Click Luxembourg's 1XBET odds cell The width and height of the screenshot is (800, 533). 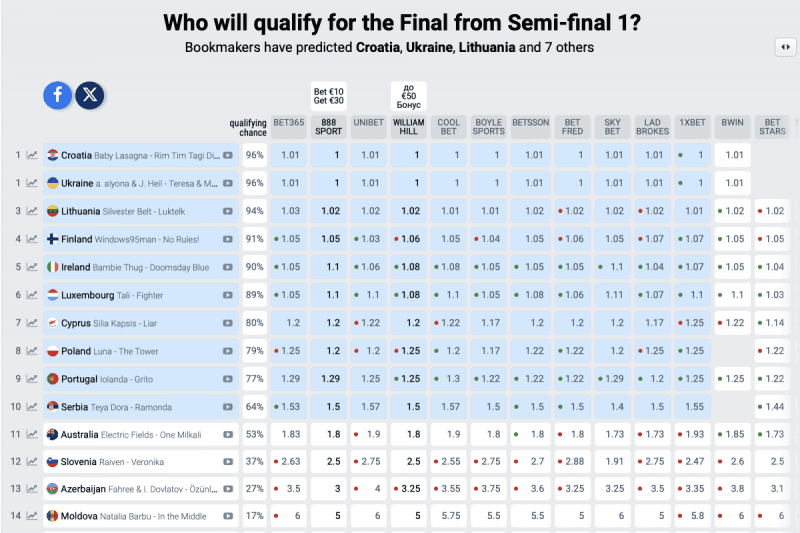[692, 295]
